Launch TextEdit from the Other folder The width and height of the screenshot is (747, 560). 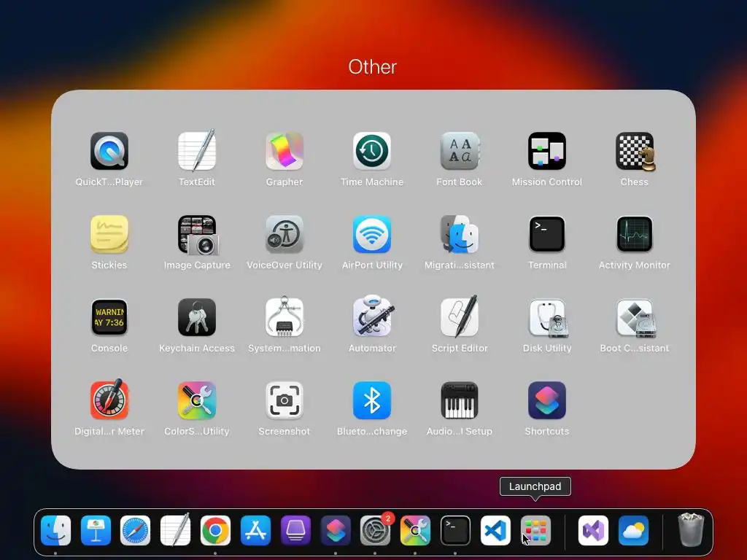pos(197,152)
